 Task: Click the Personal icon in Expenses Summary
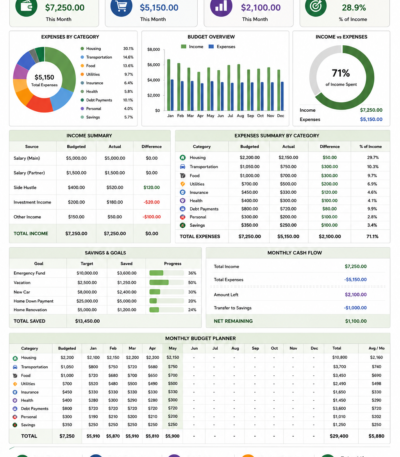coord(183,217)
